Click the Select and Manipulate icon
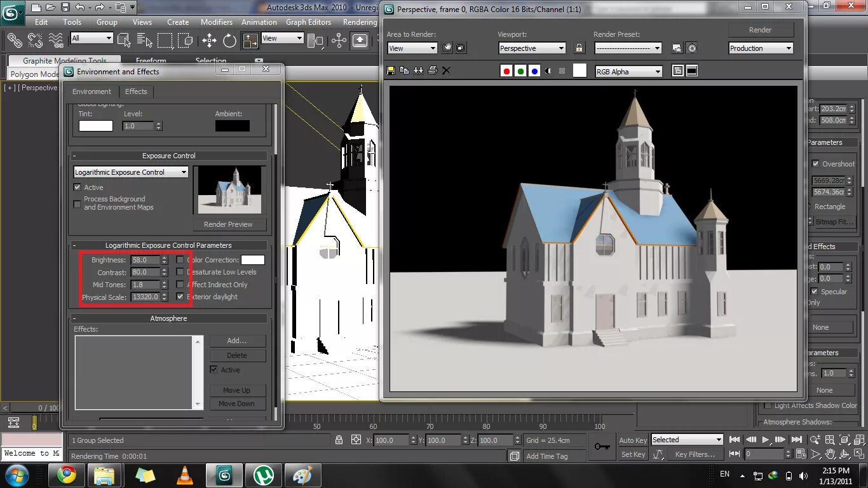The image size is (868, 488). 339,41
